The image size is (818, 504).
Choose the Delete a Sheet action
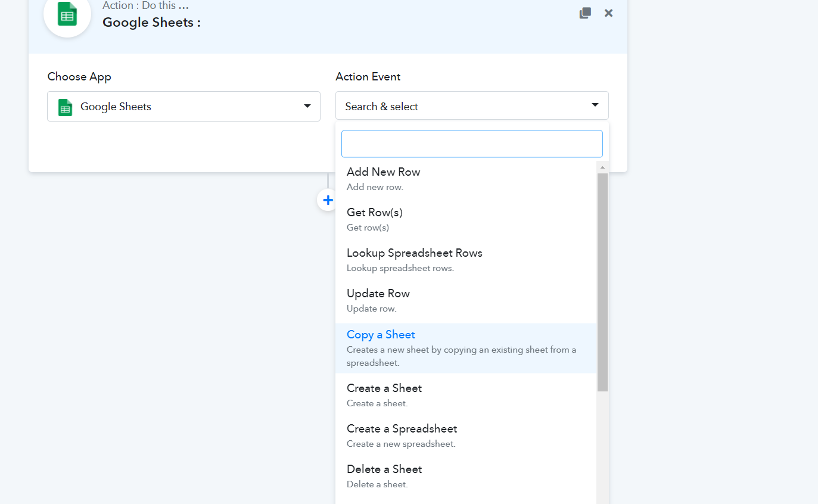tap(466, 476)
